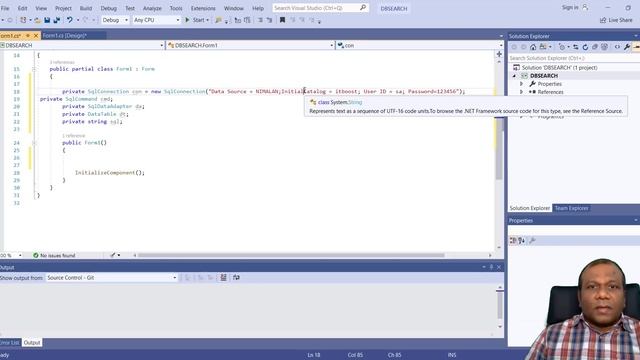Click the Open File folder icon

37,20
